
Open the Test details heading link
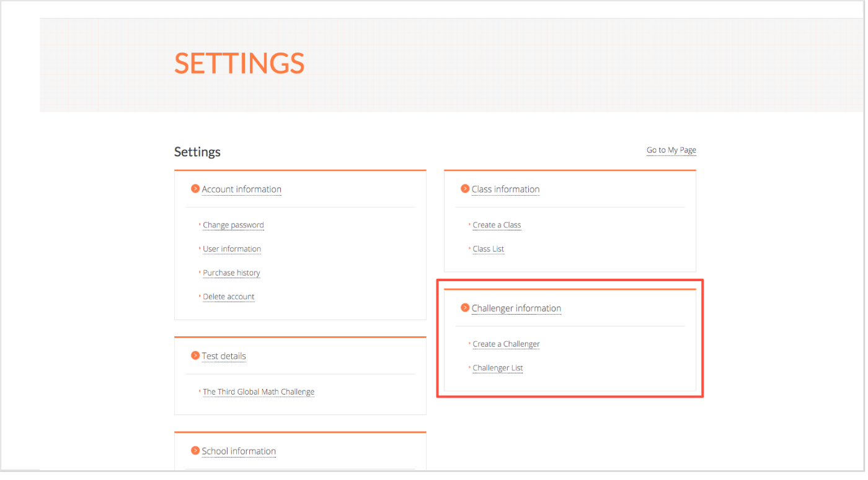tap(224, 356)
